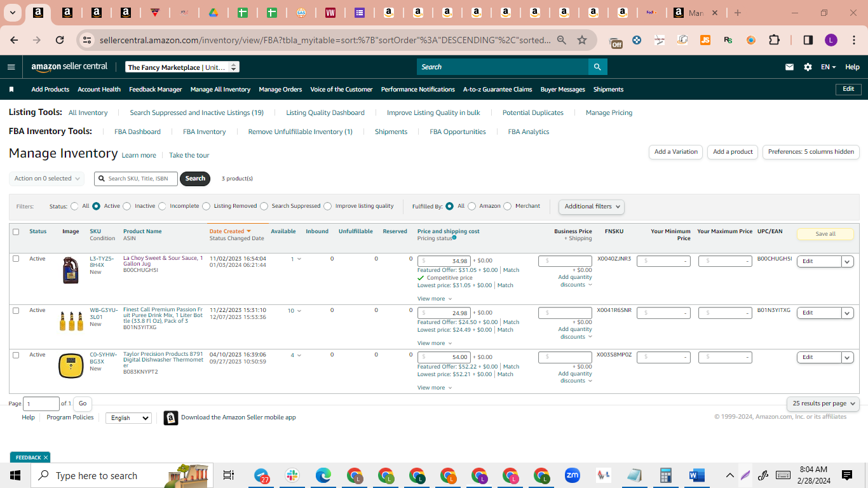Open the Action on 0 selected dropdown

pos(47,179)
